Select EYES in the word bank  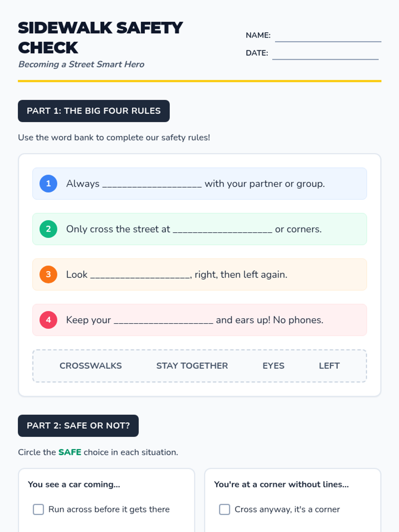(x=273, y=366)
